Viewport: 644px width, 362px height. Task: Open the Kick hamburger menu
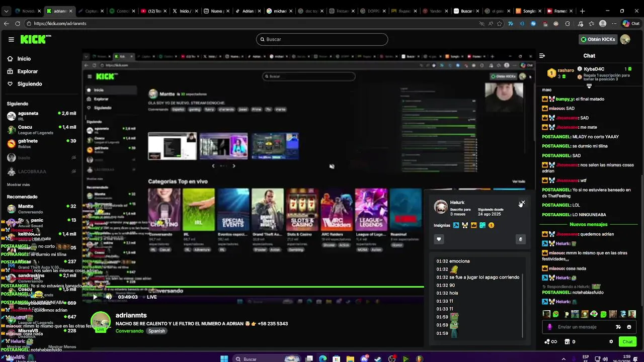pos(11,39)
